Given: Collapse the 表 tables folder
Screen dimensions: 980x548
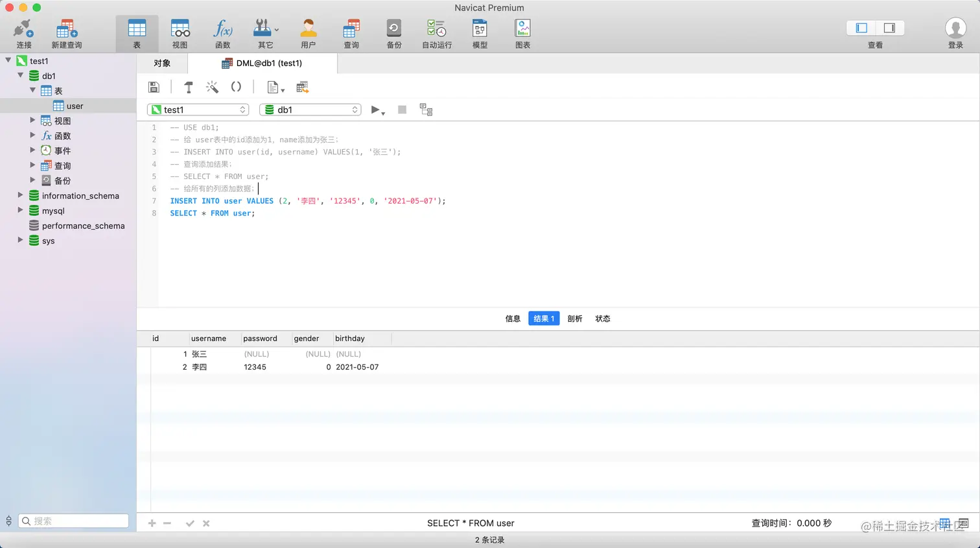Looking at the screenshot, I should pyautogui.click(x=33, y=89).
